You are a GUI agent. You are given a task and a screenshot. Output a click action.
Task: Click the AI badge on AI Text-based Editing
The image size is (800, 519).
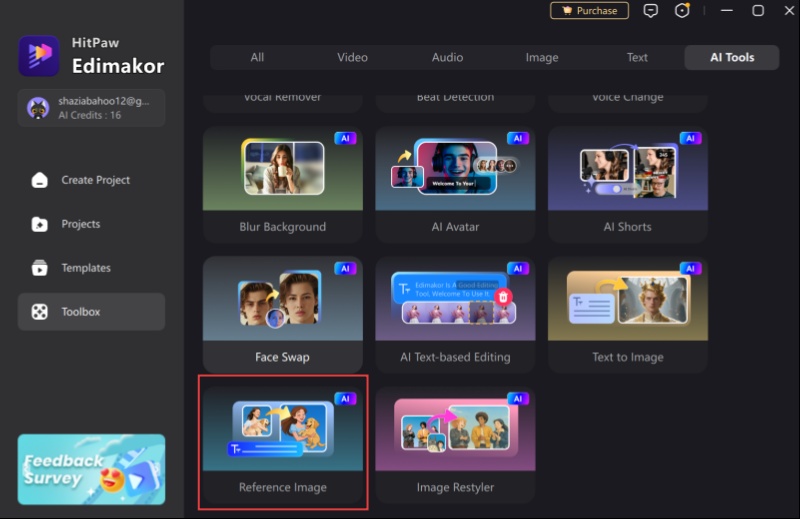[518, 268]
